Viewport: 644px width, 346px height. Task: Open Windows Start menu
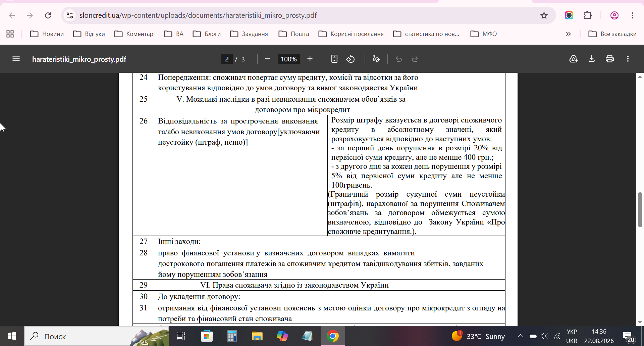pyautogui.click(x=12, y=336)
